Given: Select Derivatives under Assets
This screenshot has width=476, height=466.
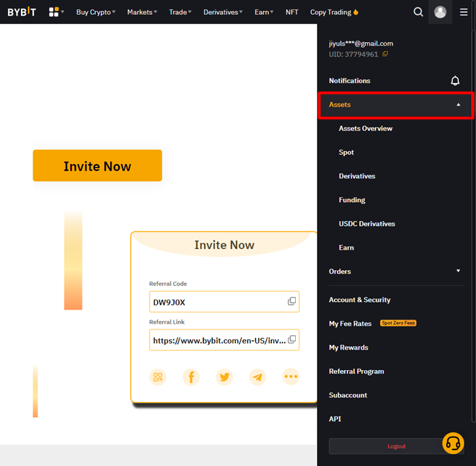Looking at the screenshot, I should tap(357, 176).
